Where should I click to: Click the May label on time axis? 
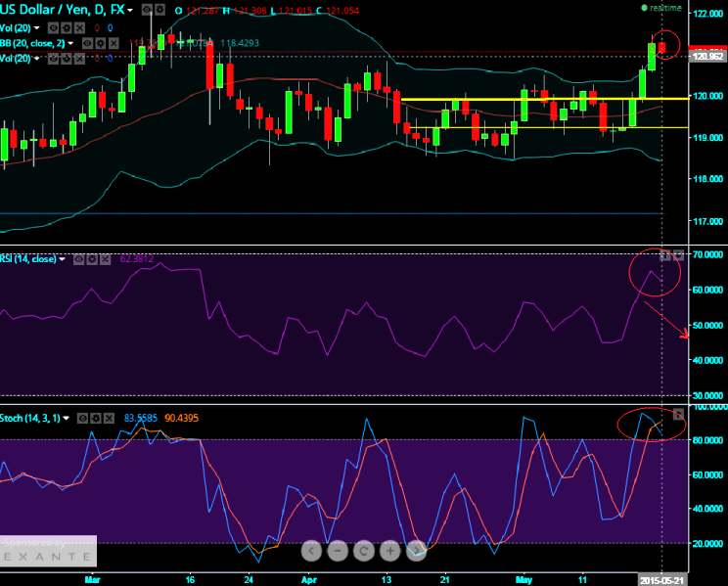[x=523, y=580]
